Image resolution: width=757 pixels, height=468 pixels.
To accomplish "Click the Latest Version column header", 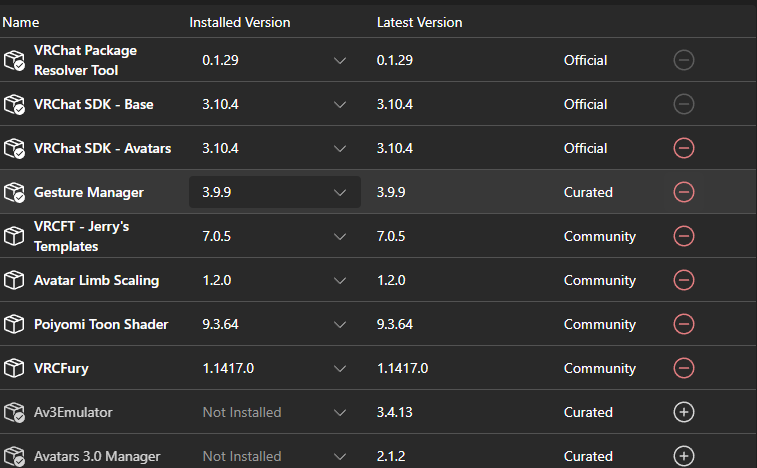I will coord(420,23).
